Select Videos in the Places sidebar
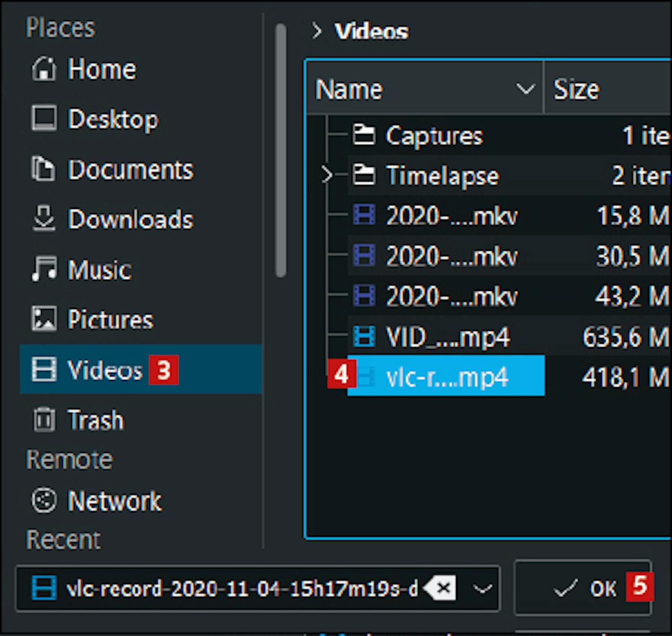 (x=105, y=370)
